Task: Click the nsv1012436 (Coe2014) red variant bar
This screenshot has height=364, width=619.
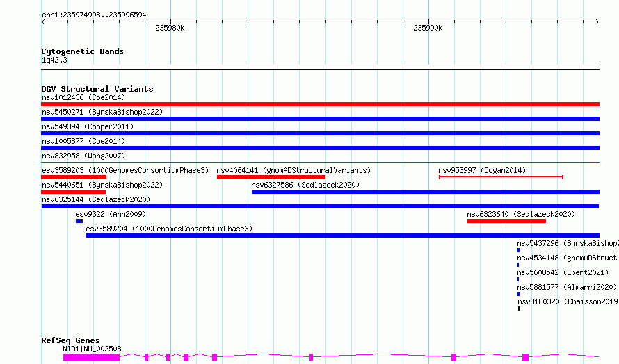Action: [x=320, y=104]
